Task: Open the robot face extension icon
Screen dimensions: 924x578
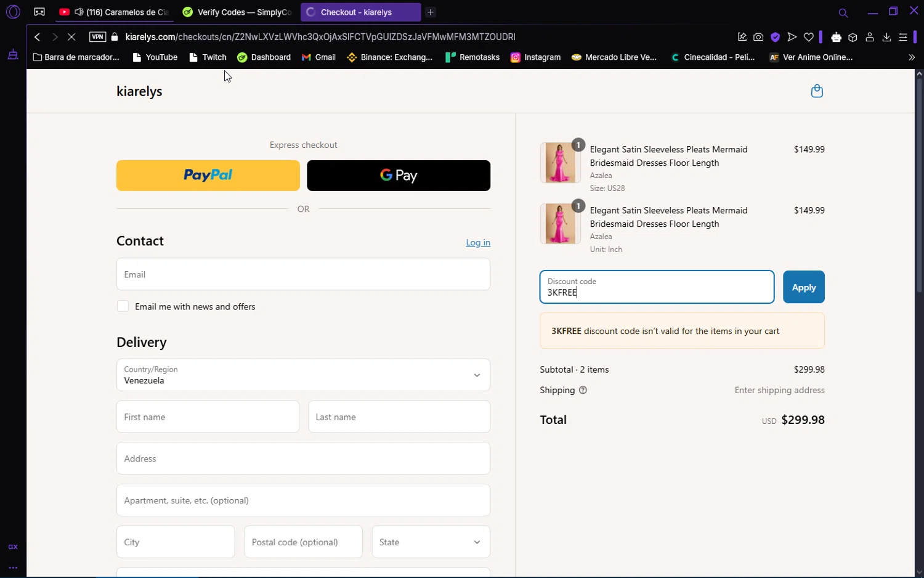Action: click(836, 37)
